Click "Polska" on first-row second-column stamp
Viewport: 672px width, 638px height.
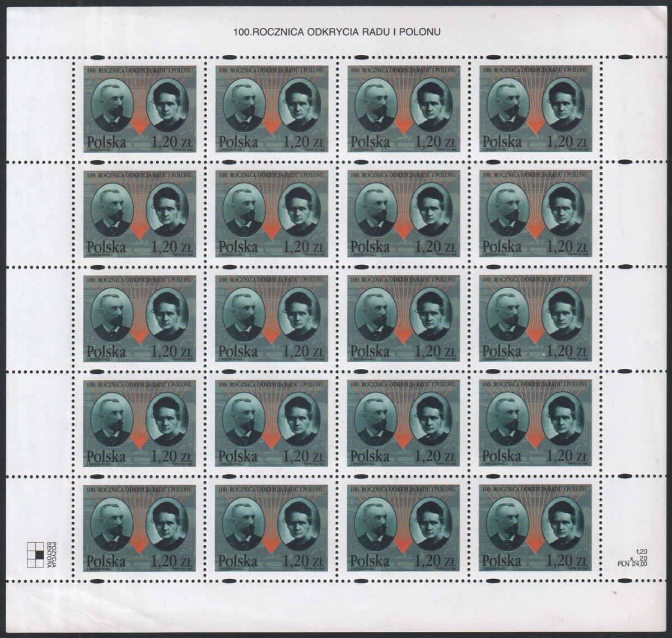pyautogui.click(x=238, y=142)
